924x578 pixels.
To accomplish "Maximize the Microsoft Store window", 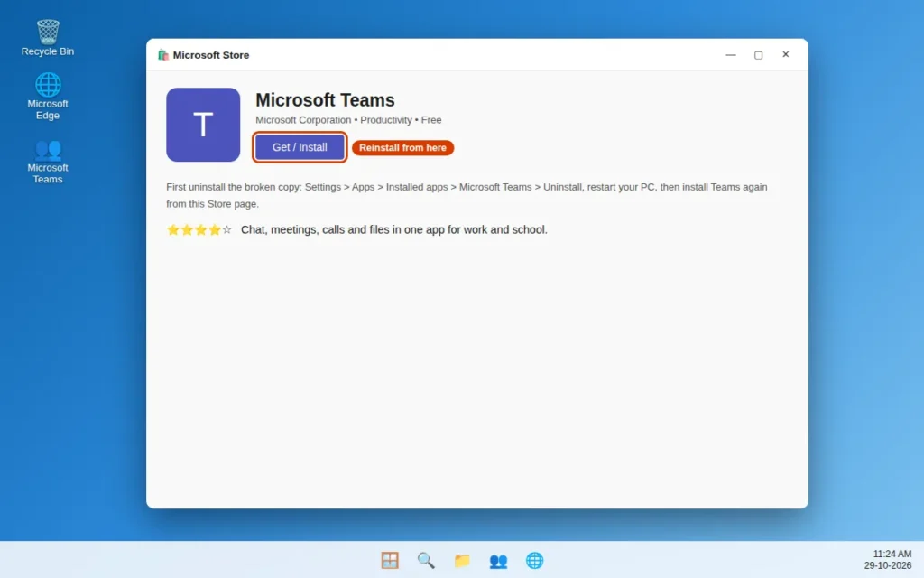I will pos(758,55).
